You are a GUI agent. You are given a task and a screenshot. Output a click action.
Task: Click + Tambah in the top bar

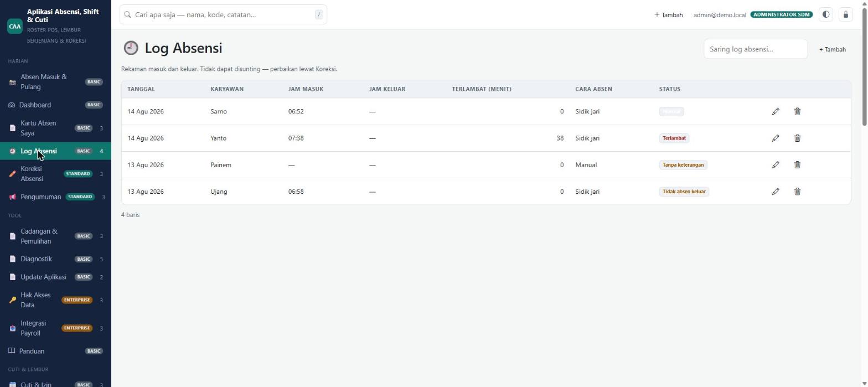pyautogui.click(x=669, y=15)
